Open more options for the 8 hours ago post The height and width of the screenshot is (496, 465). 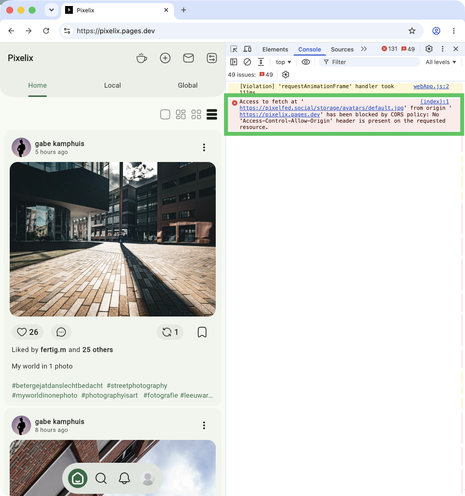click(x=204, y=425)
